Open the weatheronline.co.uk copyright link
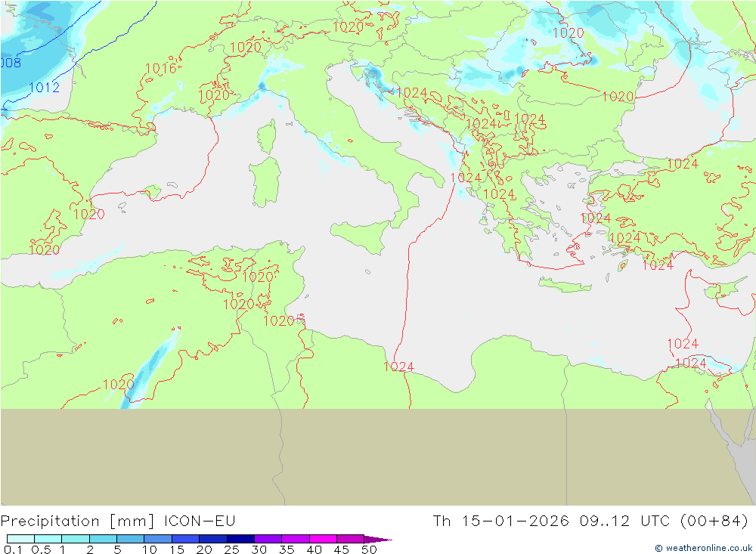Viewport: 756px width, 554px height. 703,548
